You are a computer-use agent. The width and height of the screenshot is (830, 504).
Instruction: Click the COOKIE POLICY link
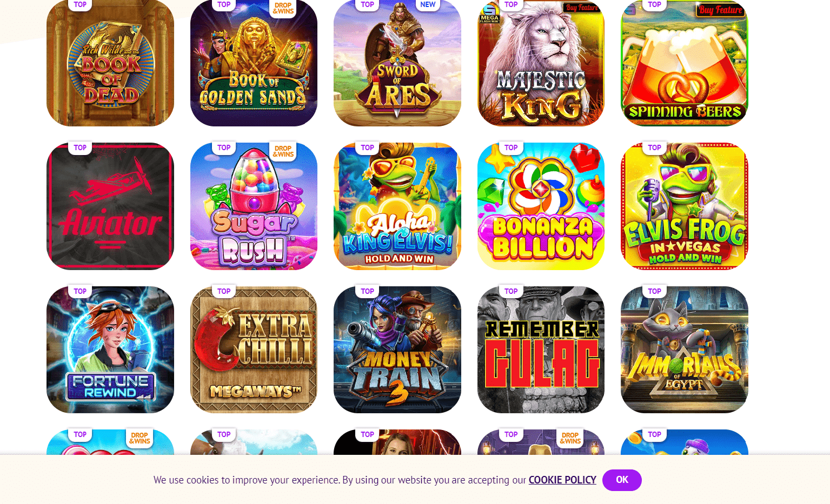point(562,480)
